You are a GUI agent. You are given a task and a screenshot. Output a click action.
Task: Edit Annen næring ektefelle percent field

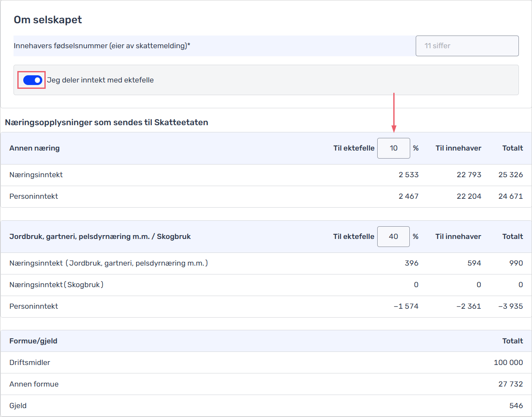coord(393,148)
